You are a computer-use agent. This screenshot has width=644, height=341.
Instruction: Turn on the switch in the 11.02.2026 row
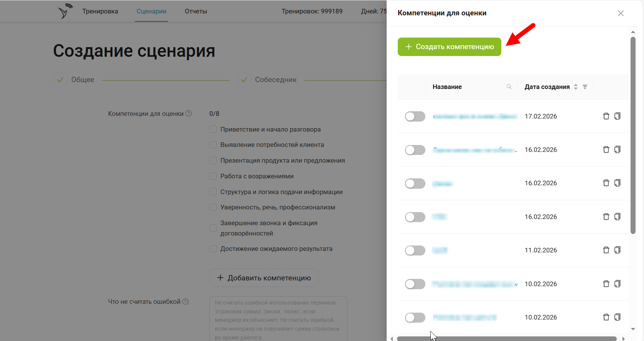click(415, 250)
